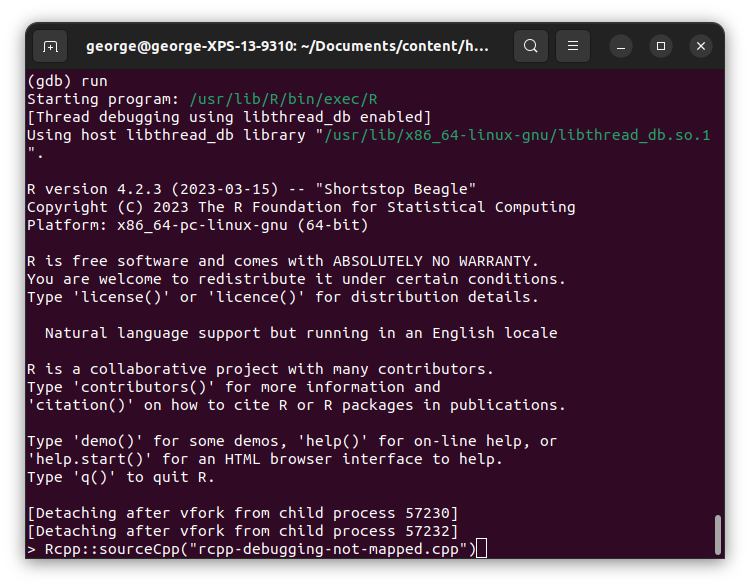Click the text cursor at prompt end
The width and height of the screenshot is (750, 587).
pos(481,549)
